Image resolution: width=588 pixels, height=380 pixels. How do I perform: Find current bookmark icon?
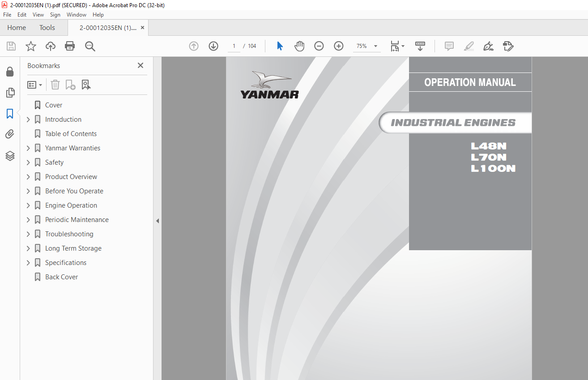[x=86, y=85]
